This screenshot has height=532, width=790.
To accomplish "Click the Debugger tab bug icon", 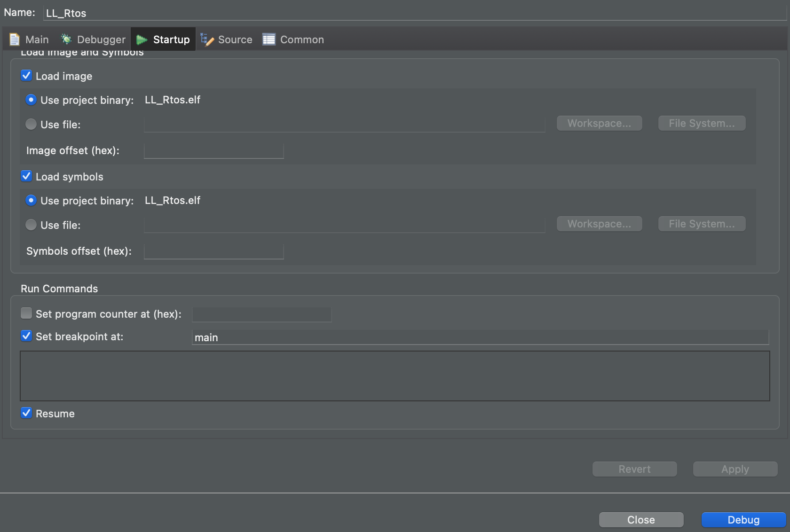I will [x=66, y=39].
